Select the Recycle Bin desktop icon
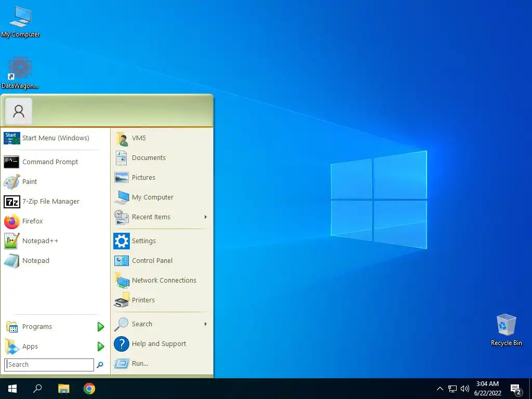The image size is (532, 399). [x=506, y=325]
